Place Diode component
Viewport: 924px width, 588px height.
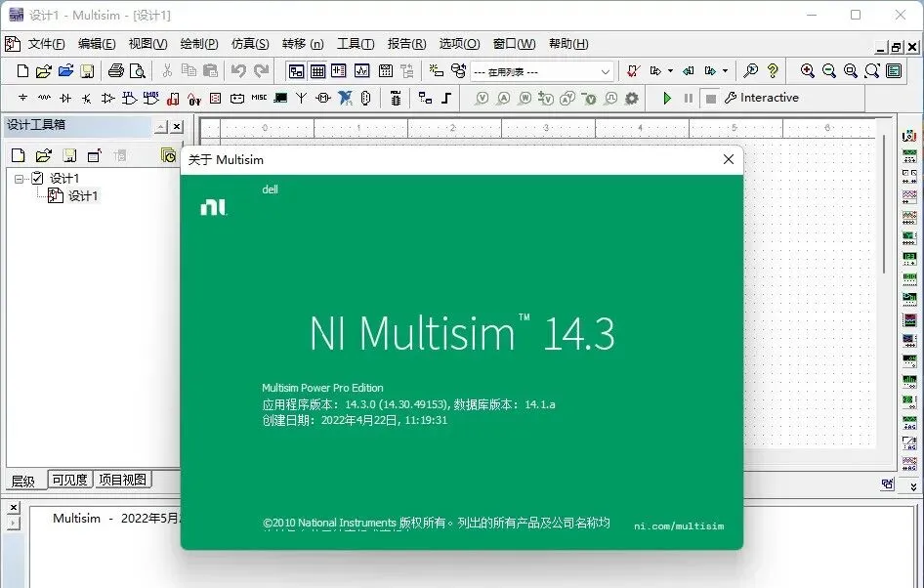click(65, 98)
